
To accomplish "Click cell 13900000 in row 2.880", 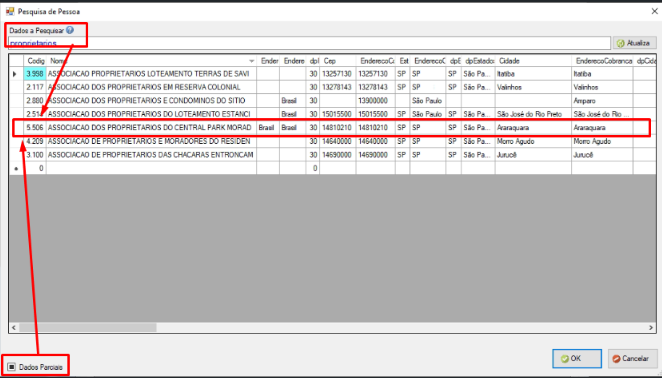I will click(x=375, y=101).
